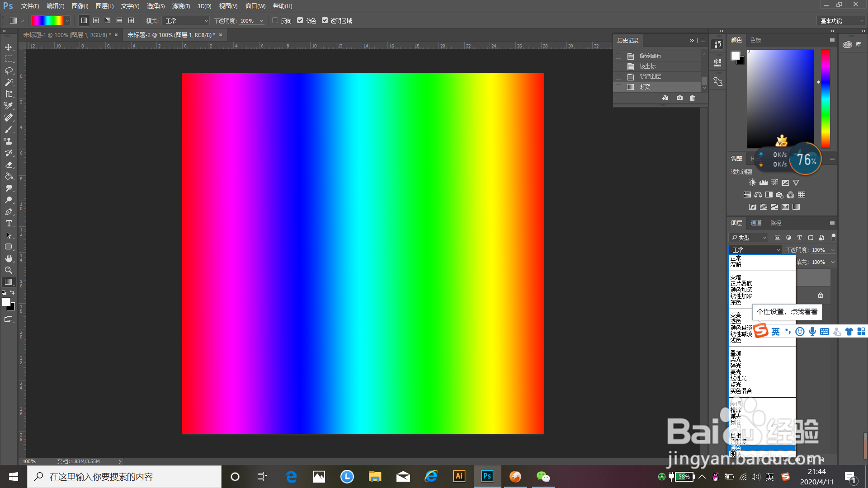Select the Zoom tool

(9, 270)
